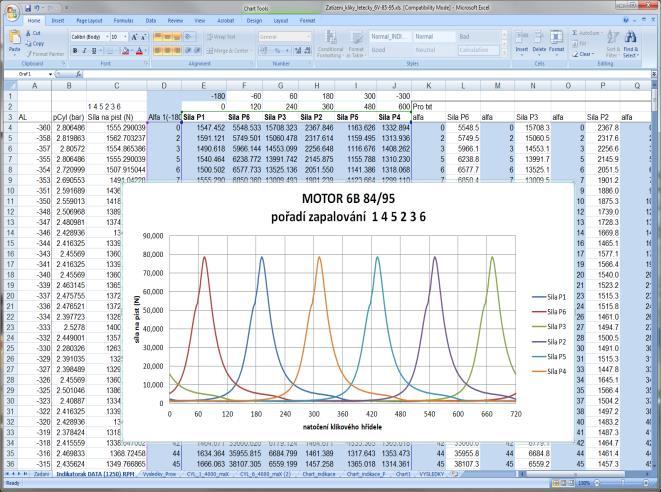Open Find & Select binoculars menu
Screen dimensions: 661x492
(x=630, y=44)
